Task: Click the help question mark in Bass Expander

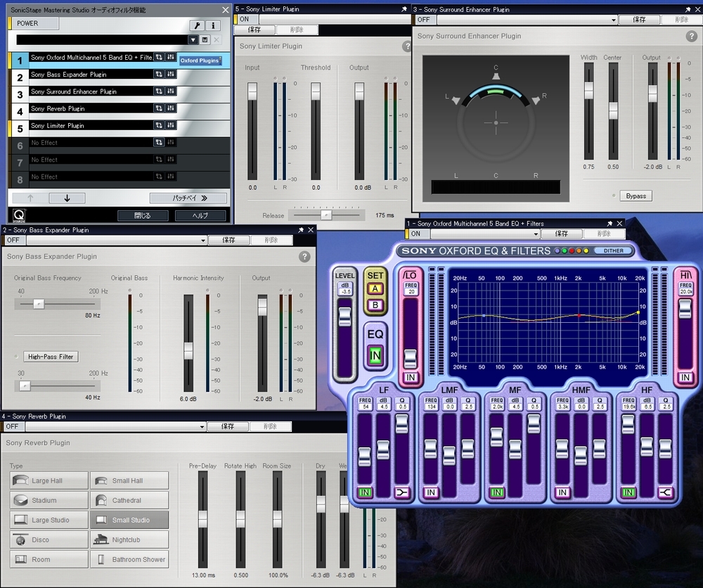Action: point(304,257)
